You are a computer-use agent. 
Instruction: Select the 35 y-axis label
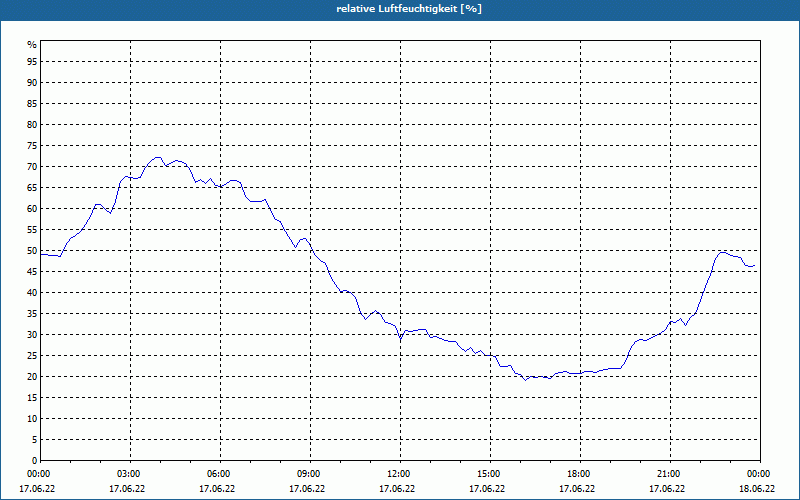tap(32, 314)
